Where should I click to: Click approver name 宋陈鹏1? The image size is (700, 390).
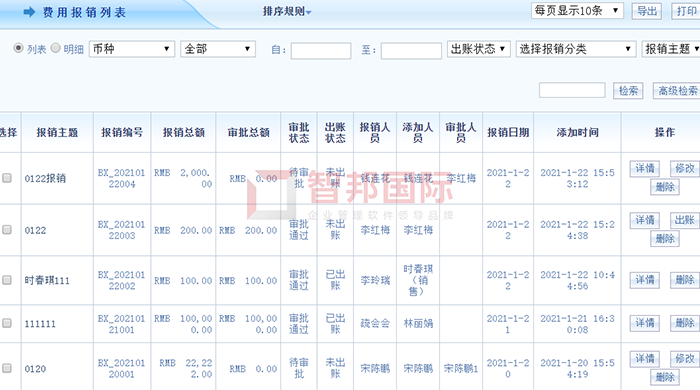(x=461, y=369)
